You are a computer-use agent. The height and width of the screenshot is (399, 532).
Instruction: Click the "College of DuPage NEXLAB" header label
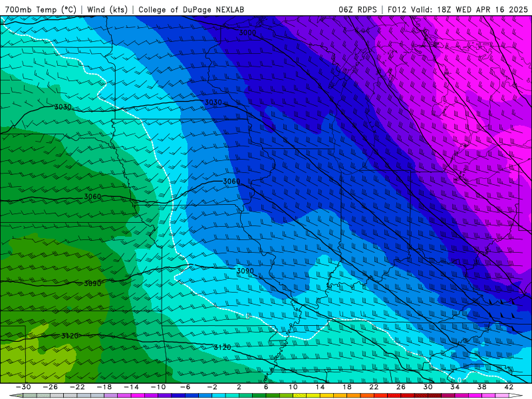[x=191, y=9]
